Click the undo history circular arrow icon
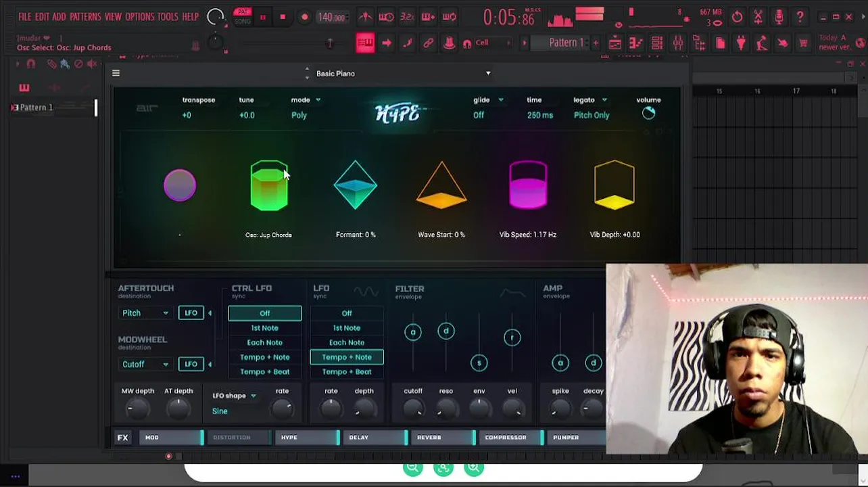 pyautogui.click(x=737, y=17)
